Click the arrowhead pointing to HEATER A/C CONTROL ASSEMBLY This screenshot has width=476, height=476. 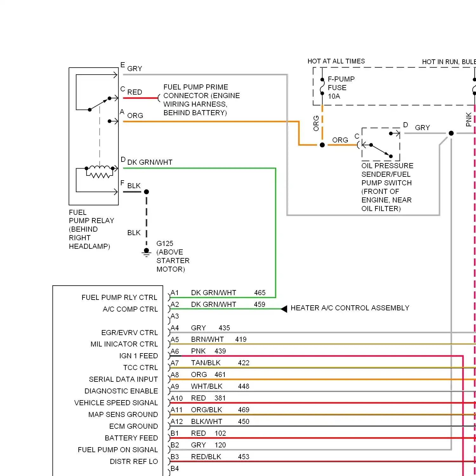tap(284, 309)
